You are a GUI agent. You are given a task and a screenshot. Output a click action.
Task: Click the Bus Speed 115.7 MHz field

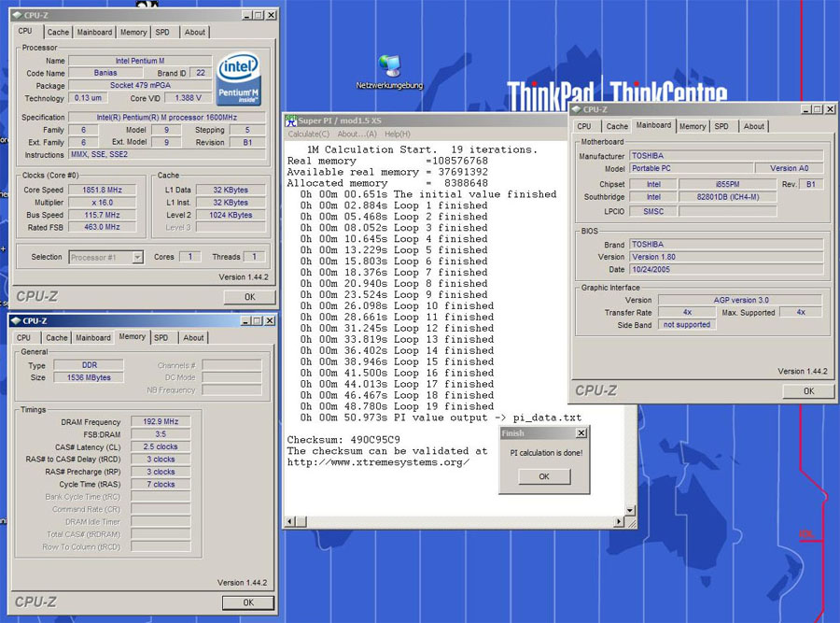pyautogui.click(x=102, y=215)
